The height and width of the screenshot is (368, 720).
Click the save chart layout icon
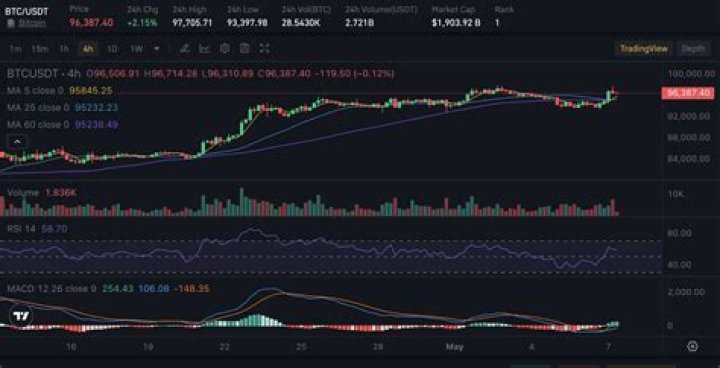245,48
